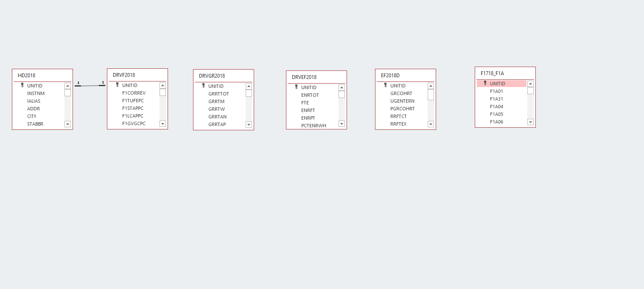Click the primary key icon in DRVEF2018
This screenshot has width=644, height=289.
(x=296, y=87)
